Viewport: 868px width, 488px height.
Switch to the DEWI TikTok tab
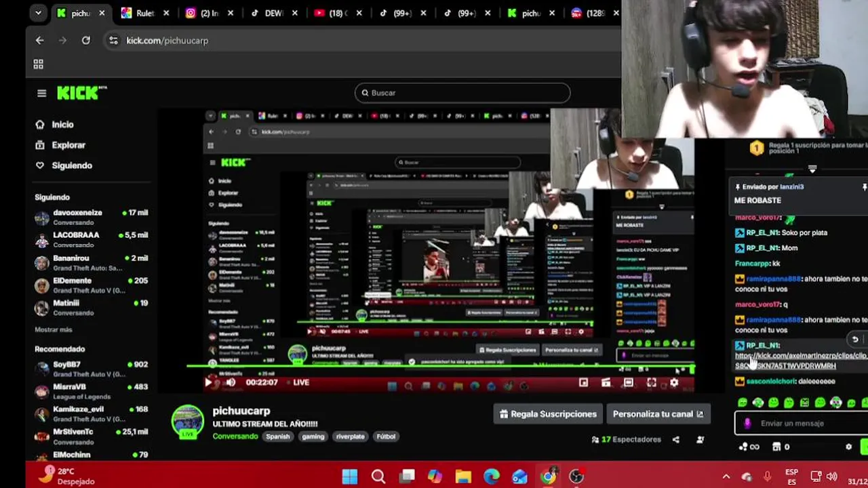point(273,13)
